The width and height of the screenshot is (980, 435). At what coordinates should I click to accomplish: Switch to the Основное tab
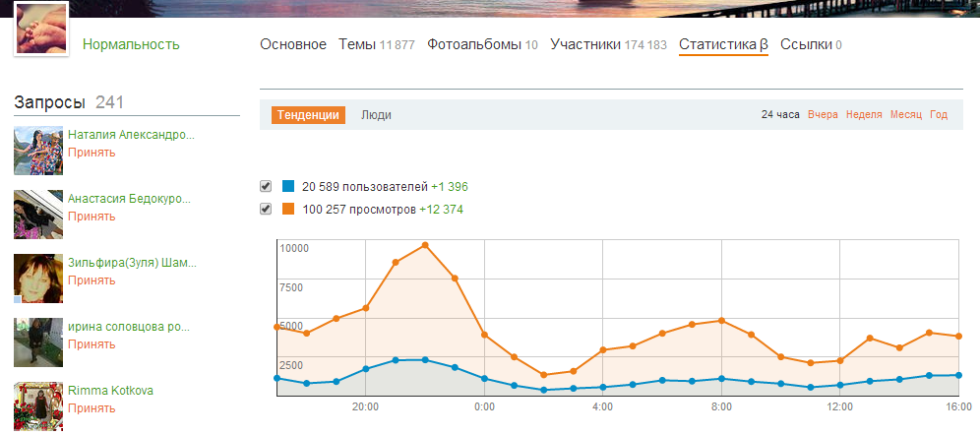[x=293, y=44]
